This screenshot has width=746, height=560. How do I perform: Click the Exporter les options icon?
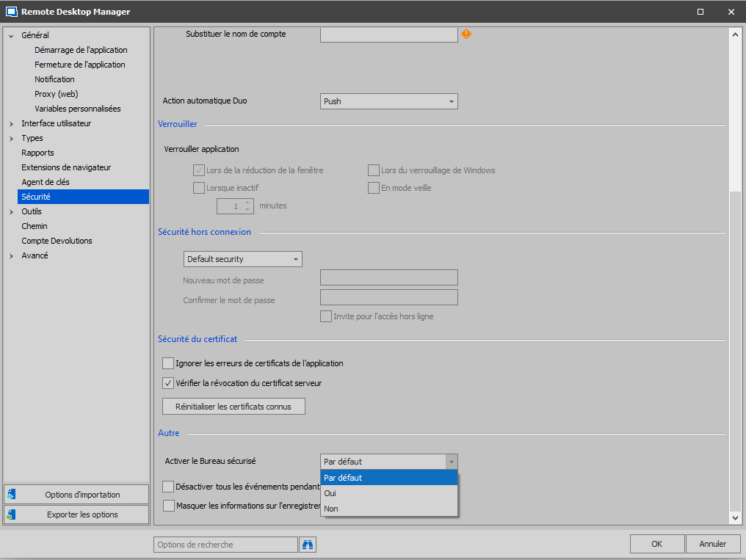coord(12,514)
